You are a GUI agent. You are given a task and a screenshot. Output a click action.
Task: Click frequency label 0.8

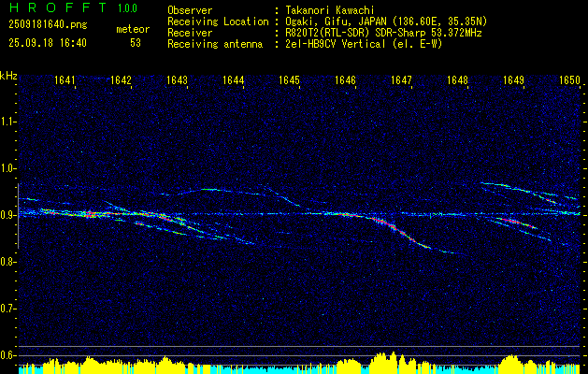tap(7, 262)
